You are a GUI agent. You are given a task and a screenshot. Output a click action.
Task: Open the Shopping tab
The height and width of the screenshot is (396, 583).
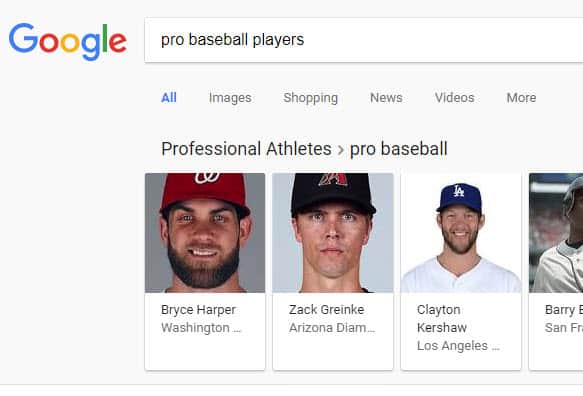[310, 98]
